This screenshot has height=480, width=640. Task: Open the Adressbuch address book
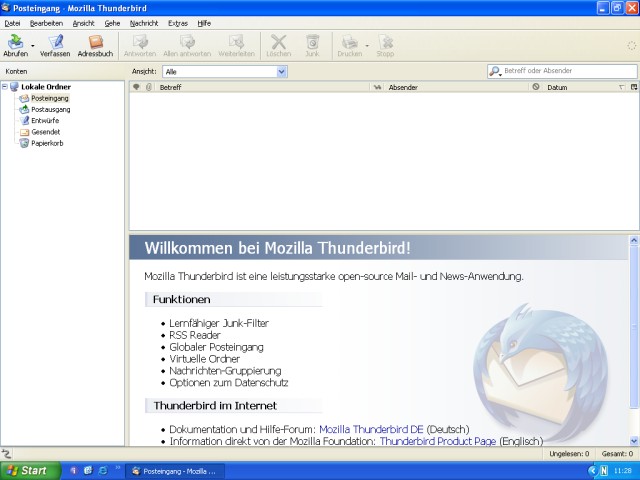[96, 45]
